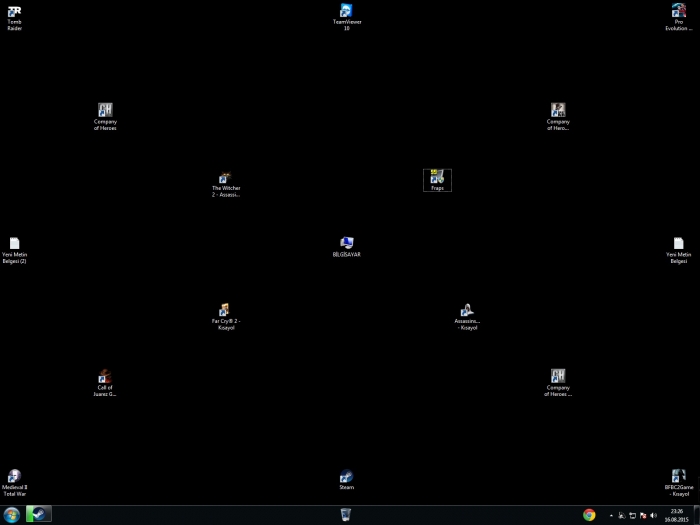Open the Tomb Raider desktop shortcut
The width and height of the screenshot is (700, 525).
tap(14, 12)
